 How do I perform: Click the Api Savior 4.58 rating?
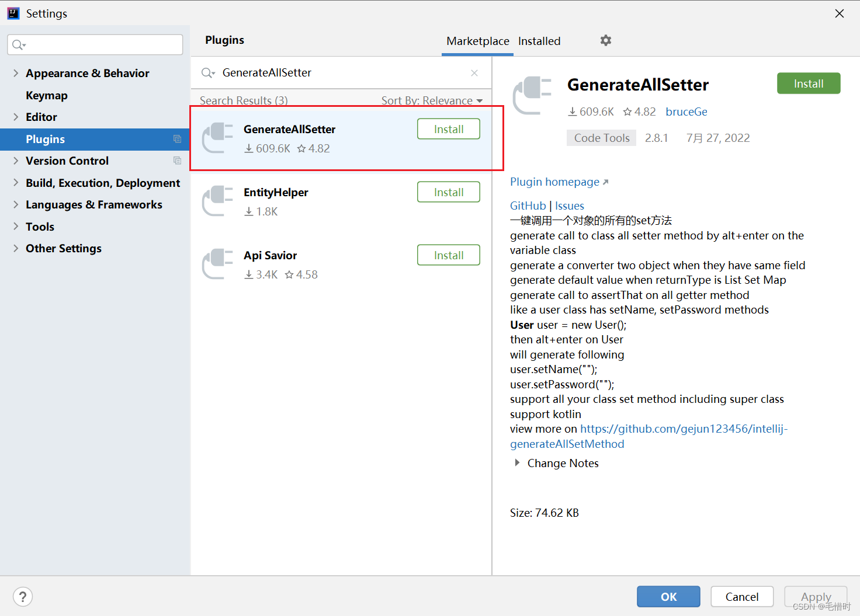[x=301, y=274]
